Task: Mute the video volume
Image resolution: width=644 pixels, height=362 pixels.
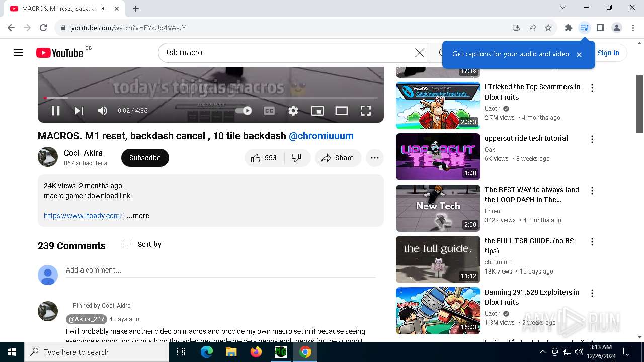Action: [103, 111]
